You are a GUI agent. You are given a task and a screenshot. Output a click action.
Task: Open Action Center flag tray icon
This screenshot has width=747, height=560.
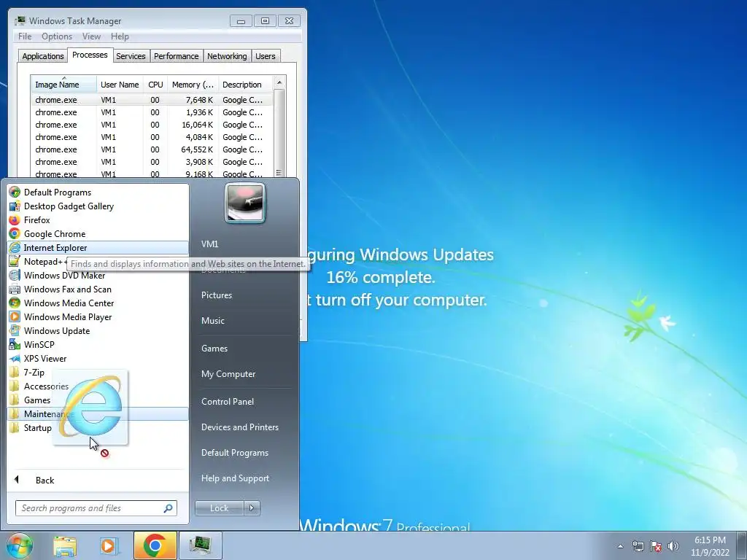[656, 546]
